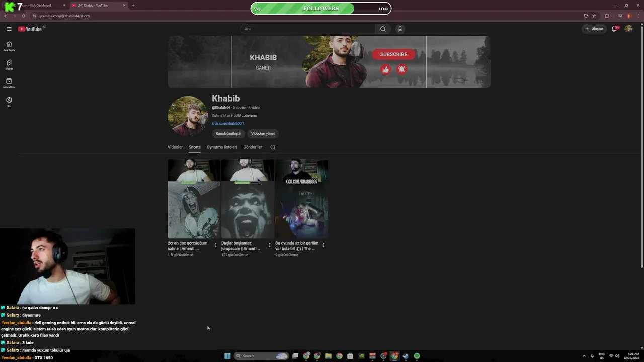Open the Siz section in the sidebar
This screenshot has height=362, width=644.
(x=9, y=102)
